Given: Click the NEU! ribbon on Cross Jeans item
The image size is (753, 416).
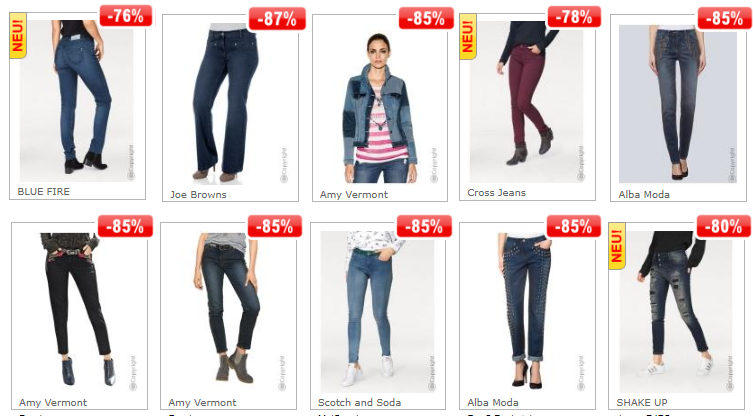Looking at the screenshot, I should coord(468,37).
